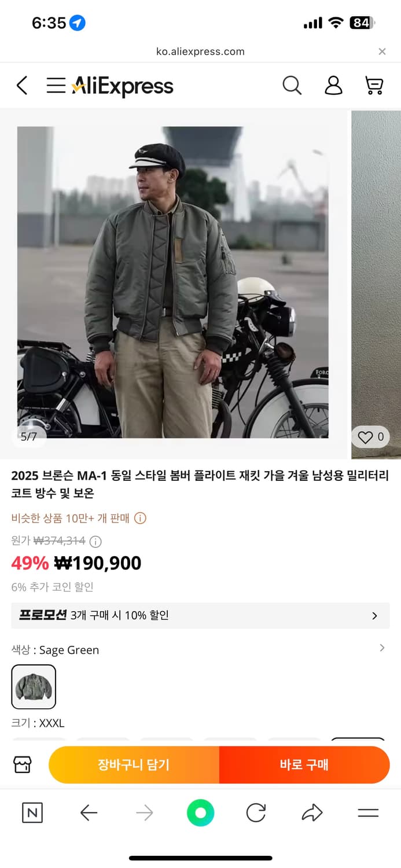Tap the AliExpress logo
This screenshot has height=868, width=401.
point(123,85)
